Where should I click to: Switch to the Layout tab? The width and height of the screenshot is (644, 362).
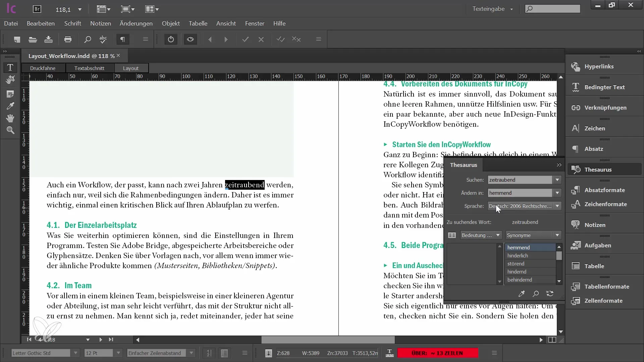click(x=130, y=68)
